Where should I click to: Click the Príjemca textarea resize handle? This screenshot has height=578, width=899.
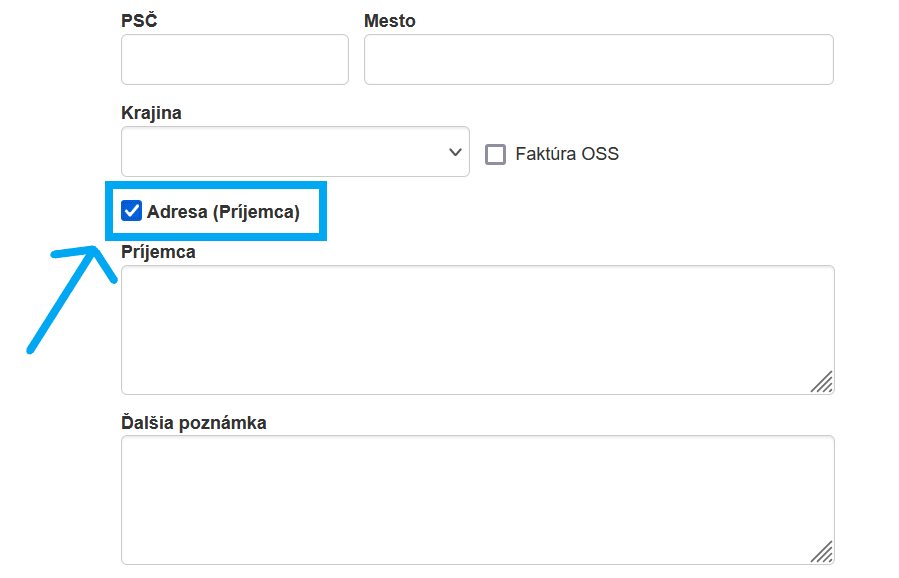822,382
